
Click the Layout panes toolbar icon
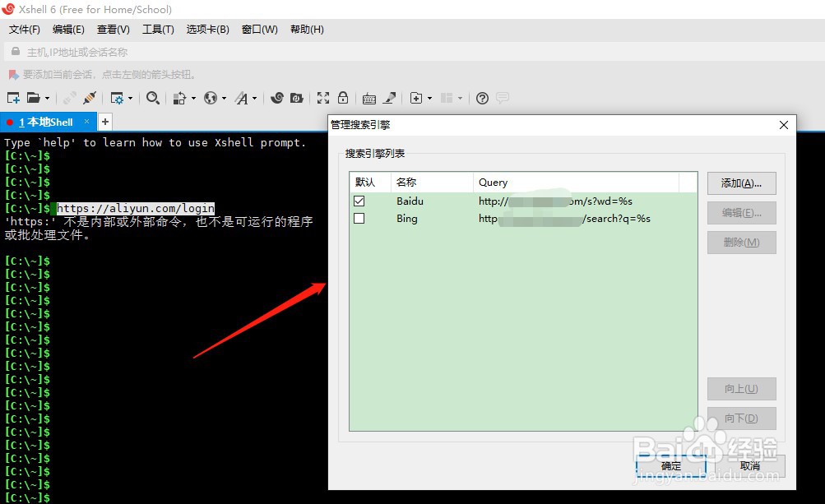point(447,98)
